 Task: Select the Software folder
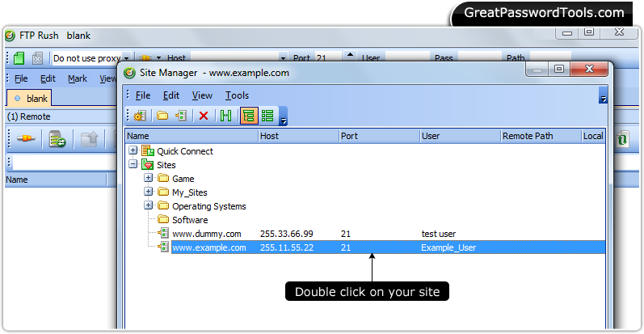(x=190, y=220)
